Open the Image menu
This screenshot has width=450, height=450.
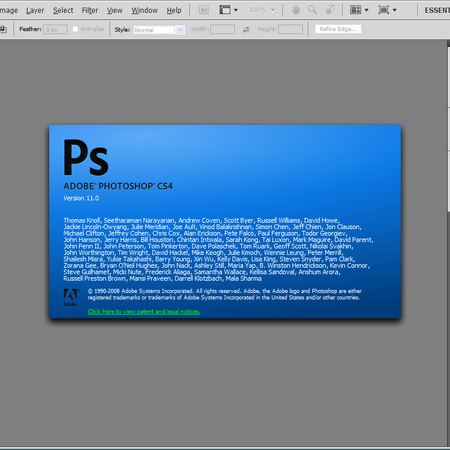coord(9,10)
